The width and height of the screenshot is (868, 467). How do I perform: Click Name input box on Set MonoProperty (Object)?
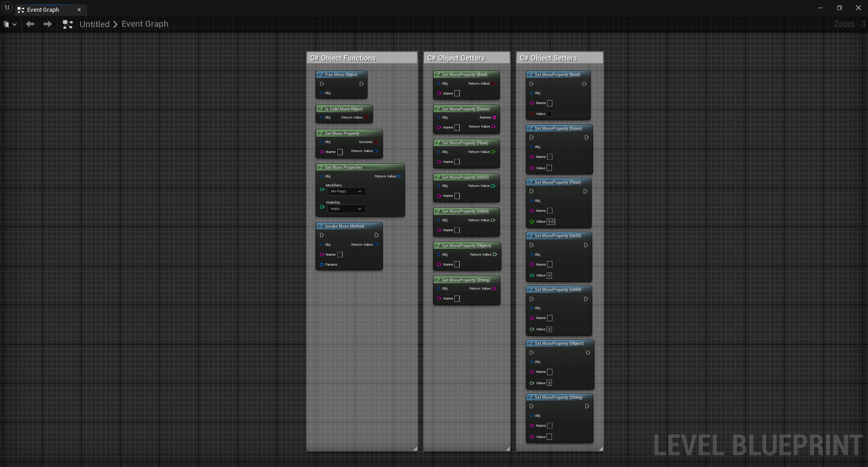point(550,372)
